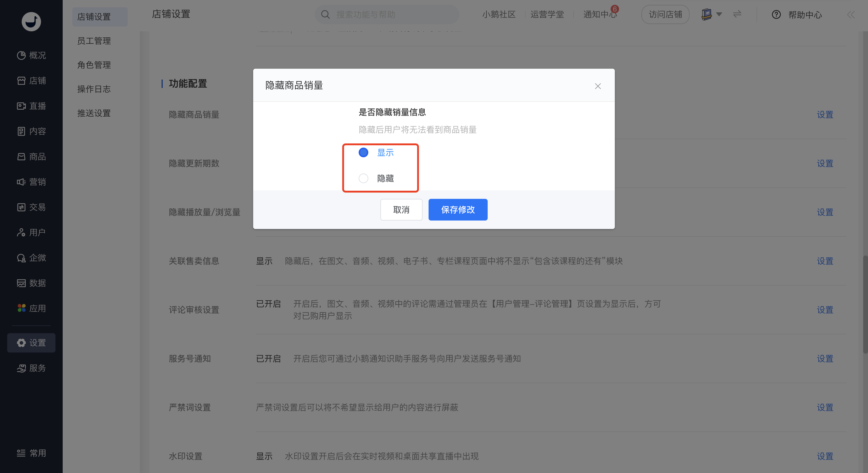Select the 隐藏 radio button
The height and width of the screenshot is (473, 868).
(363, 178)
